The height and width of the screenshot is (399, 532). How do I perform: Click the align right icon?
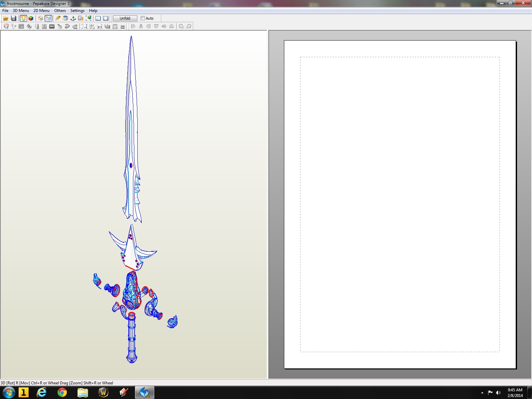click(x=149, y=26)
